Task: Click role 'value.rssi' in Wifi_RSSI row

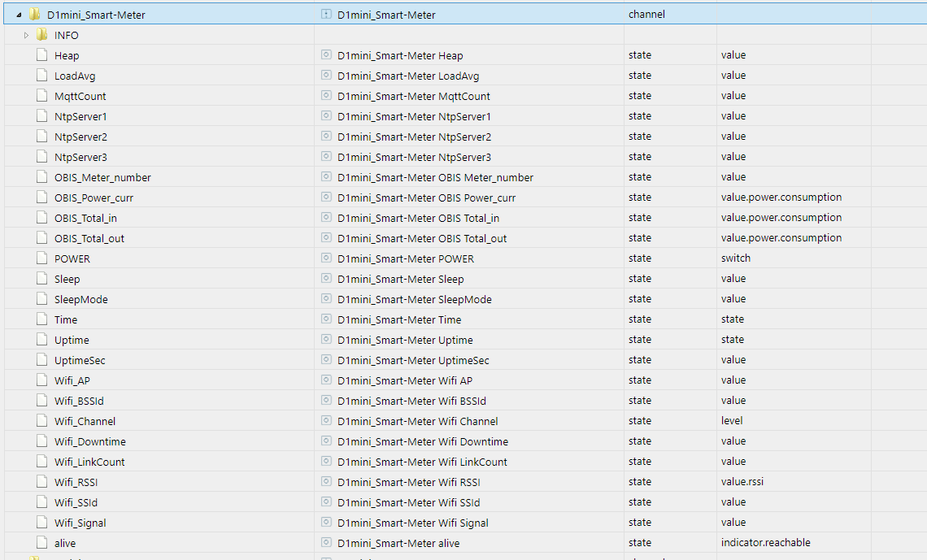Action: (742, 481)
